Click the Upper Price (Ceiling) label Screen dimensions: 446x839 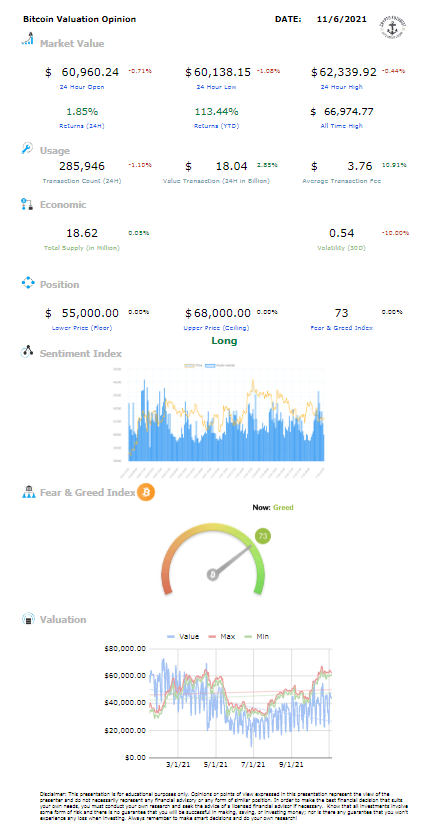click(216, 328)
